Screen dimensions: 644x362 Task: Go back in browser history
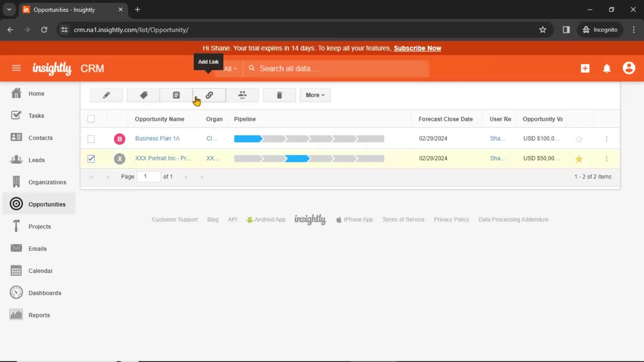click(10, 30)
